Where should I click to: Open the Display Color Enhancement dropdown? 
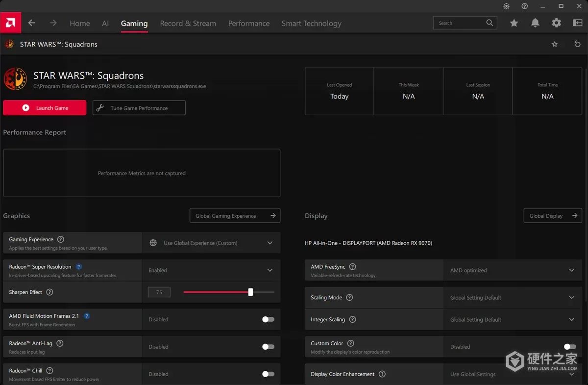pyautogui.click(x=513, y=374)
